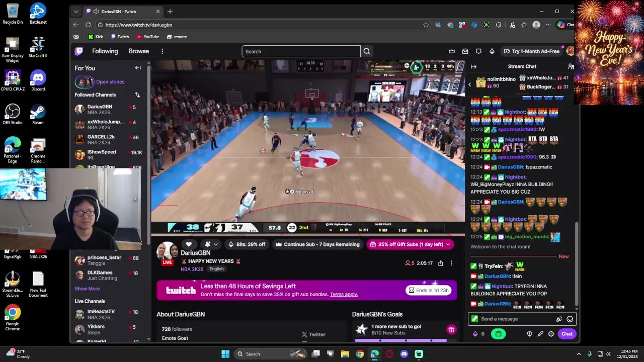
Task: Open ImReactsTV in Live Channels
Action: [x=109, y=314]
